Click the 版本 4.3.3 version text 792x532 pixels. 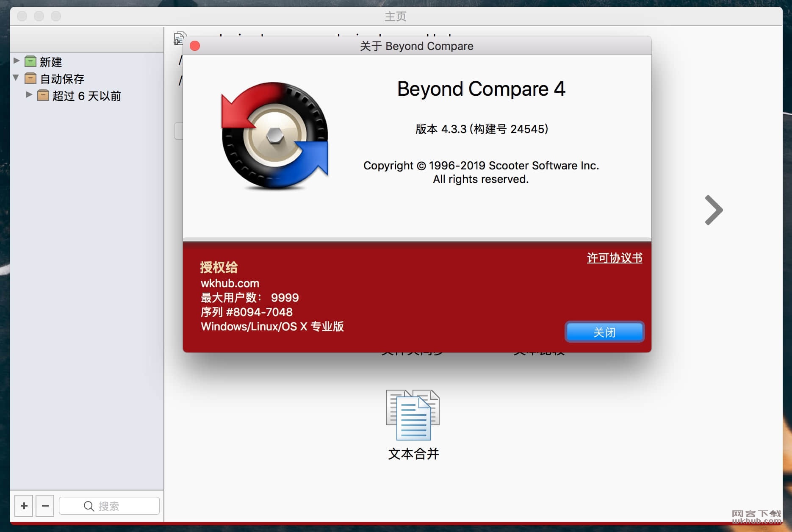(482, 129)
